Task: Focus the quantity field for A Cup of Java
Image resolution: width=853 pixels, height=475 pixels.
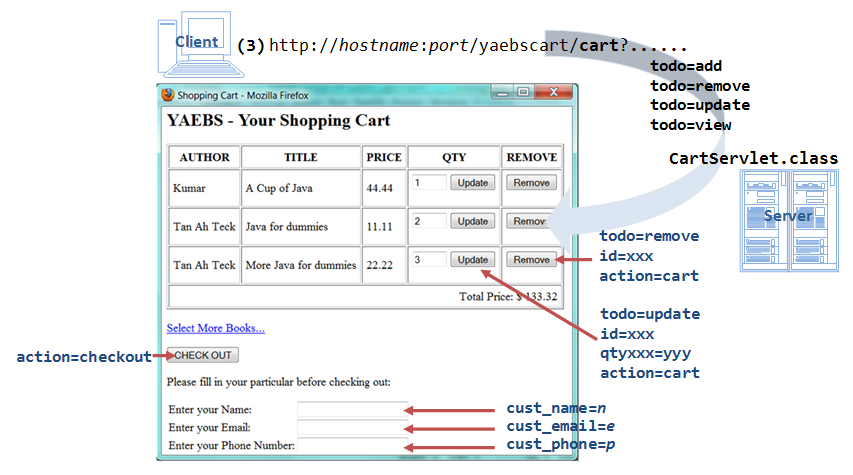Action: click(x=429, y=183)
